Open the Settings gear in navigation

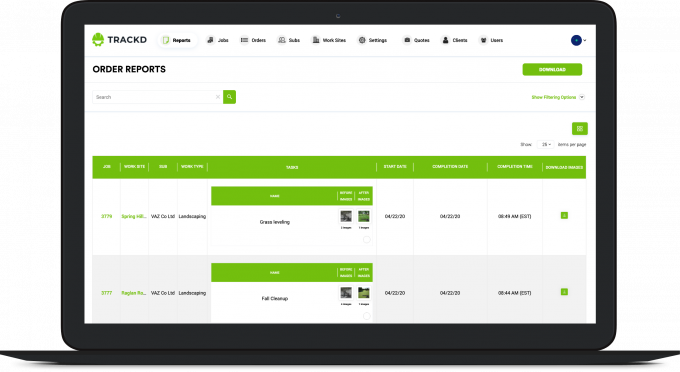coord(362,40)
